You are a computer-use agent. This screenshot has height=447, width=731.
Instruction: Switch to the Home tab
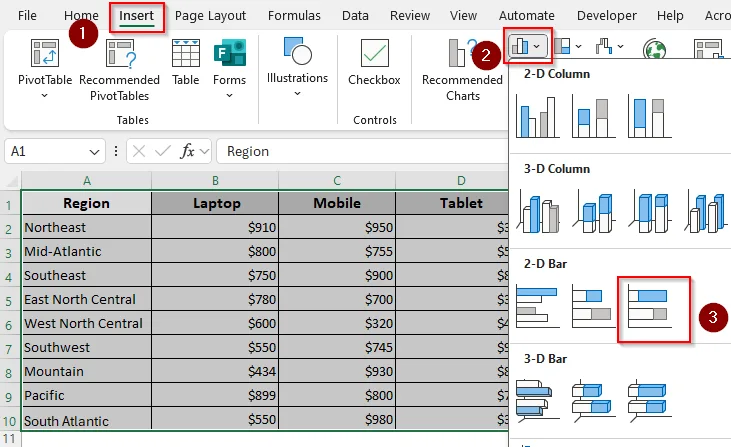click(81, 15)
